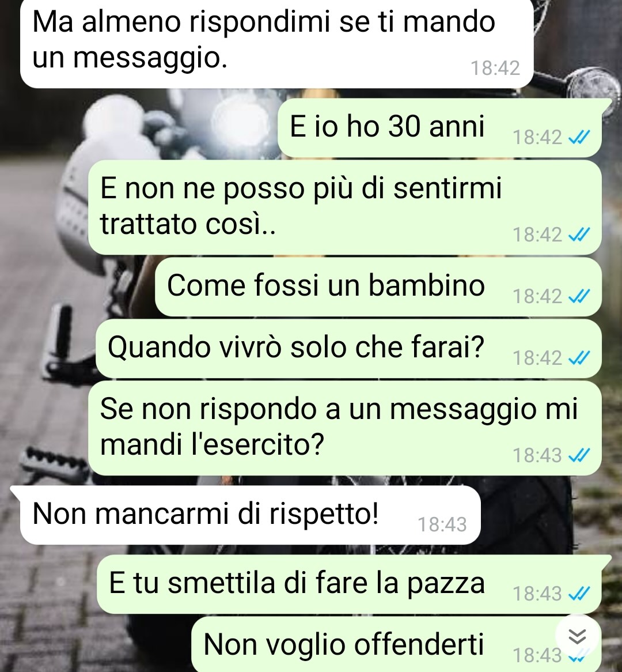Tap the scroll-to-bottom double chevron button
Viewport: 622px width, 672px height.
point(577,637)
